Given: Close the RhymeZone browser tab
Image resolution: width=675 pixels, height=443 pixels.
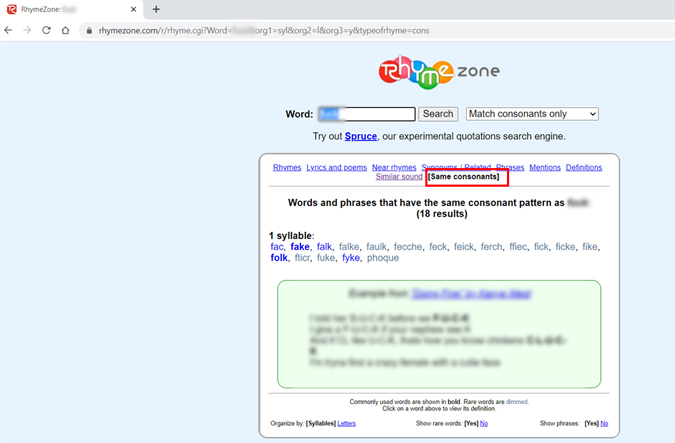Looking at the screenshot, I should (133, 9).
